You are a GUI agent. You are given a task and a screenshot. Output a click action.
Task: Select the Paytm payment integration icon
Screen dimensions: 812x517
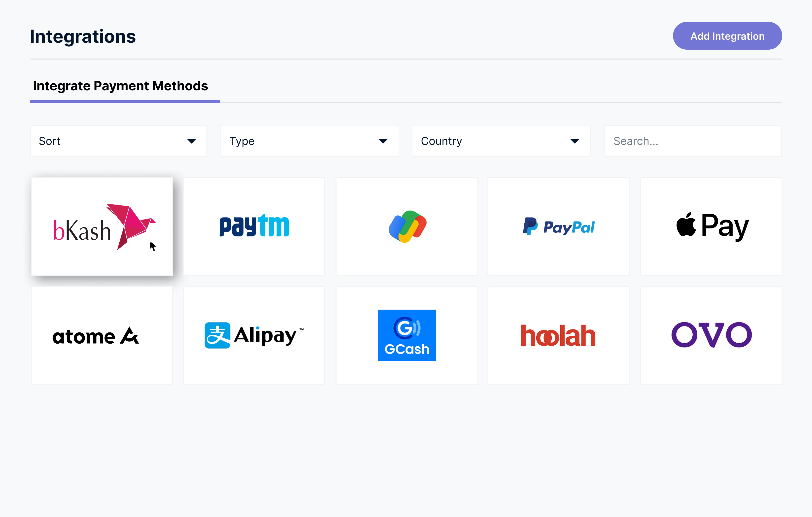[x=254, y=226]
